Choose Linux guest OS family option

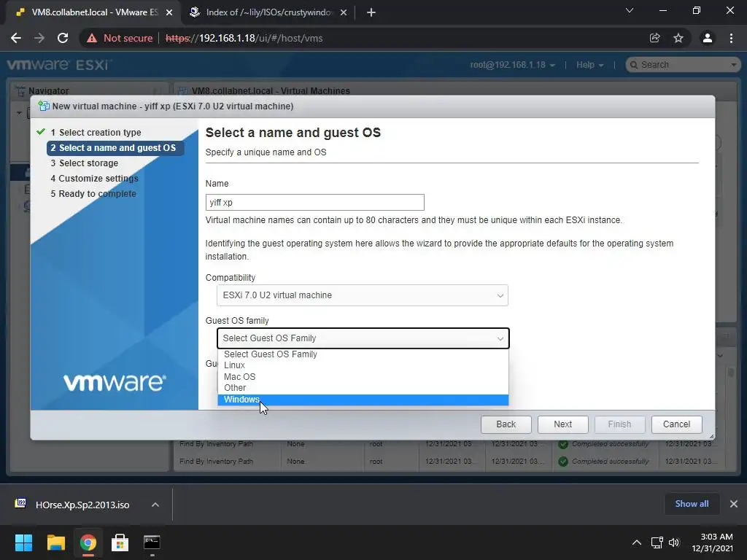click(363, 365)
